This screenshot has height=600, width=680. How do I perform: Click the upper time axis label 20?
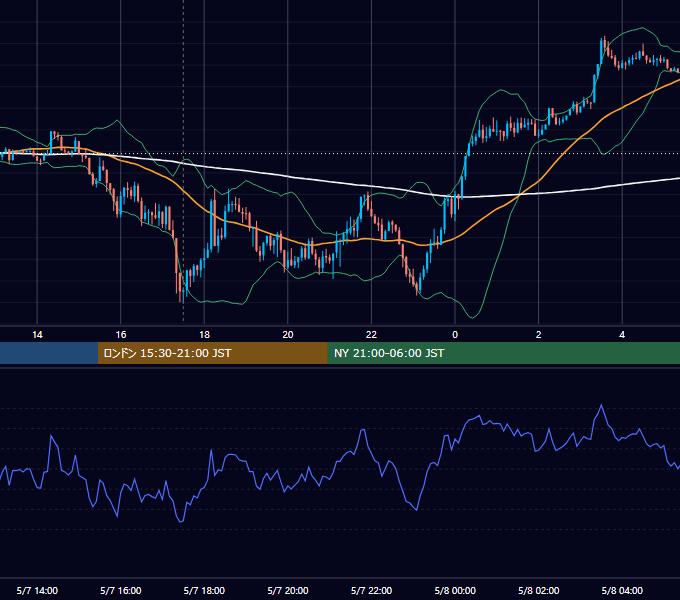pyautogui.click(x=288, y=335)
